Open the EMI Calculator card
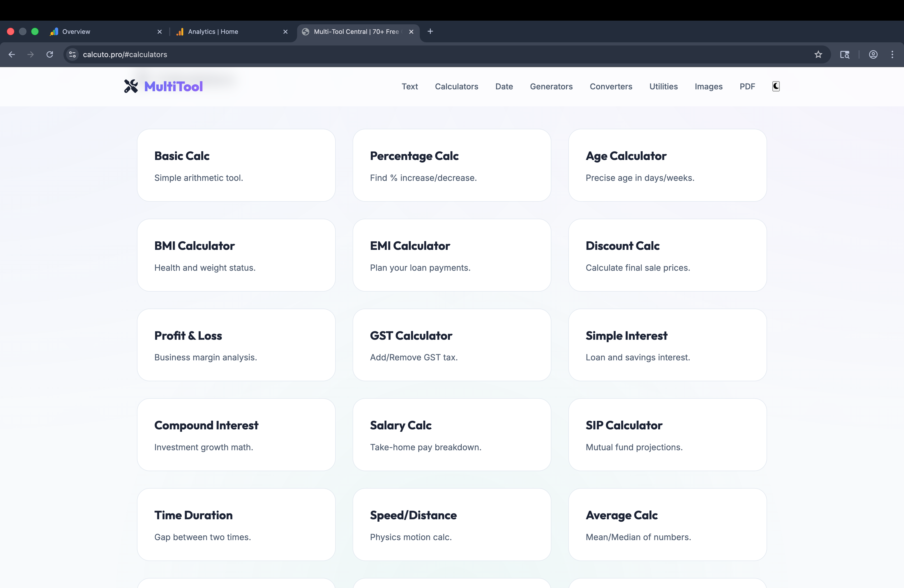Screen dimensions: 904x588 pyautogui.click(x=452, y=255)
